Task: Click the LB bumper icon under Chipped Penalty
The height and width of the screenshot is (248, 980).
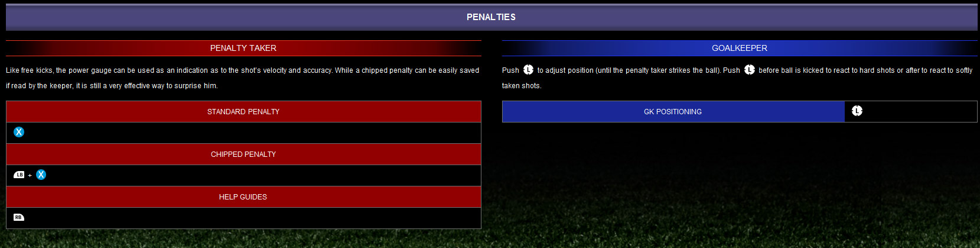Action: 19,175
